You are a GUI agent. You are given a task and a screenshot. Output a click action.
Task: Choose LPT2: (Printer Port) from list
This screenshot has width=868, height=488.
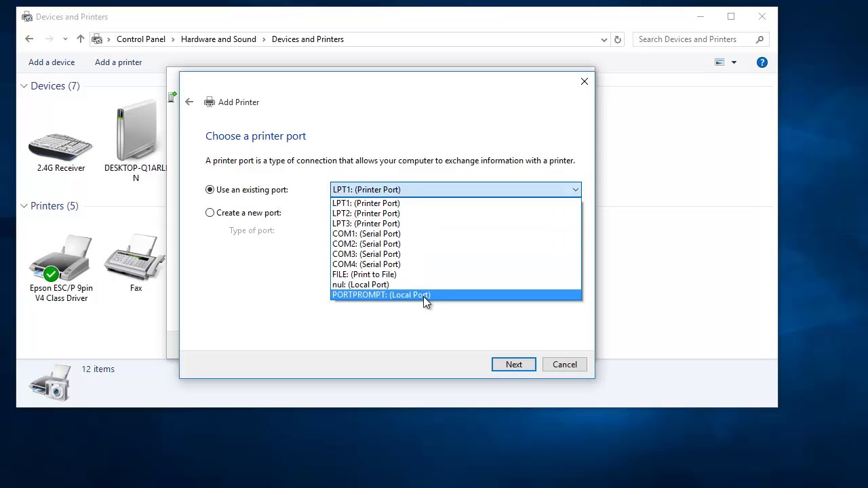[456, 213]
